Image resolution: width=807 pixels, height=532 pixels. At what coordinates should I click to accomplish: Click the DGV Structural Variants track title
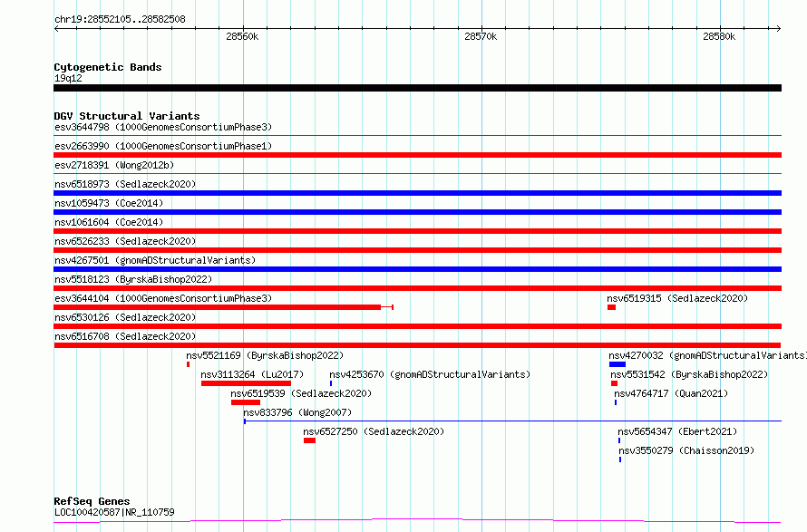(x=127, y=116)
